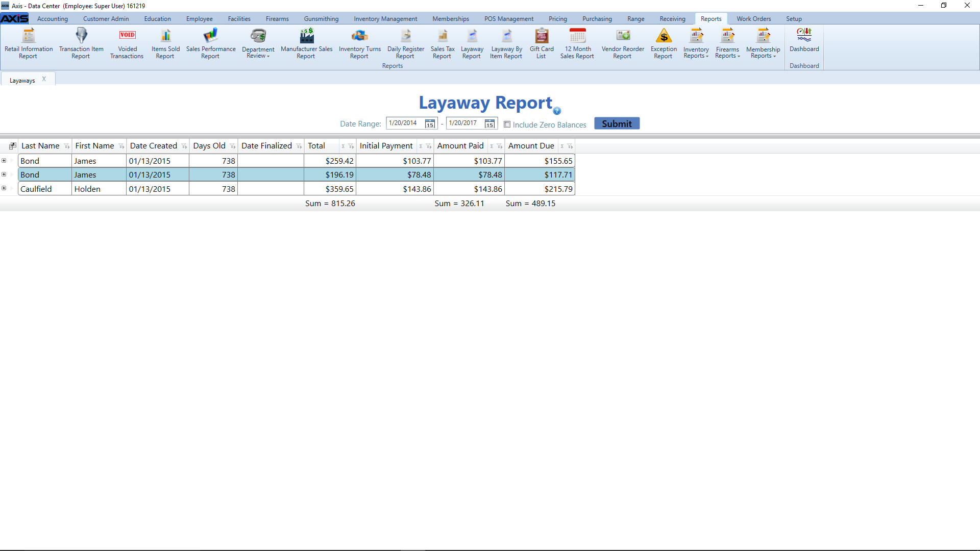
Task: Switch to the POS Management tab
Action: [x=509, y=19]
